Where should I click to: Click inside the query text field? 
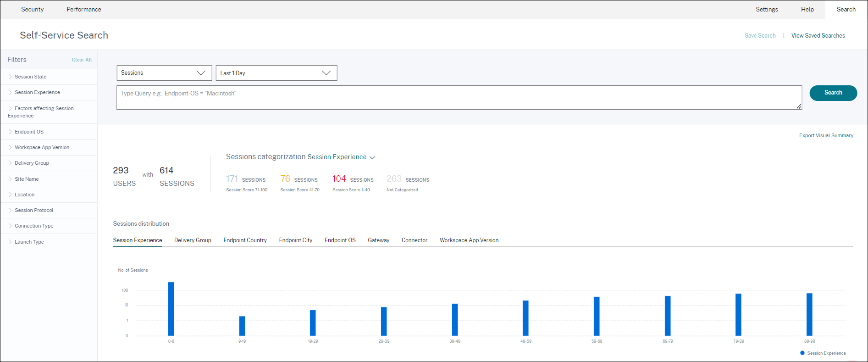point(459,97)
